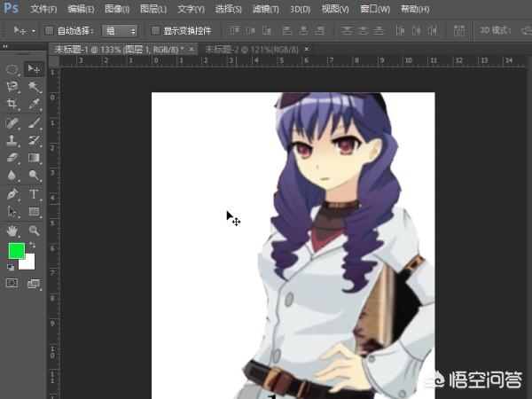This screenshot has width=532, height=399.
Task: Open the 编辑(E) menu
Action: pos(81,9)
